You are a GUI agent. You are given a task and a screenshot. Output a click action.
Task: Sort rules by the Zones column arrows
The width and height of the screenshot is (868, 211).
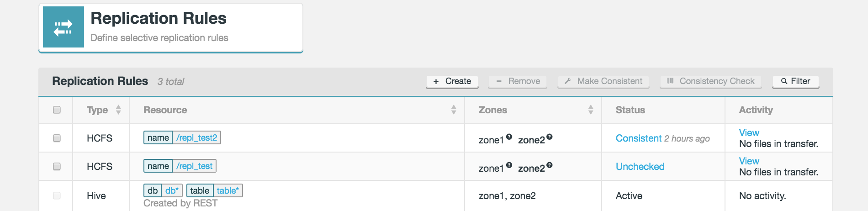click(591, 110)
